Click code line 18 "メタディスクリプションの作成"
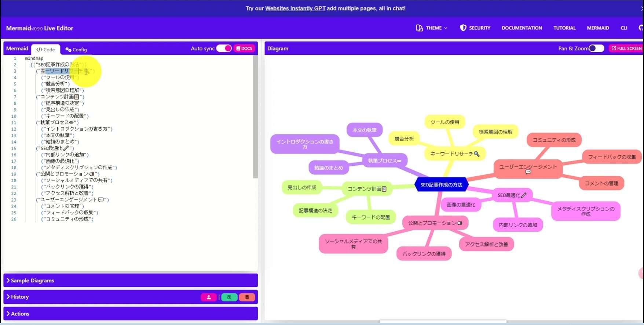The height and width of the screenshot is (325, 644). tap(79, 167)
